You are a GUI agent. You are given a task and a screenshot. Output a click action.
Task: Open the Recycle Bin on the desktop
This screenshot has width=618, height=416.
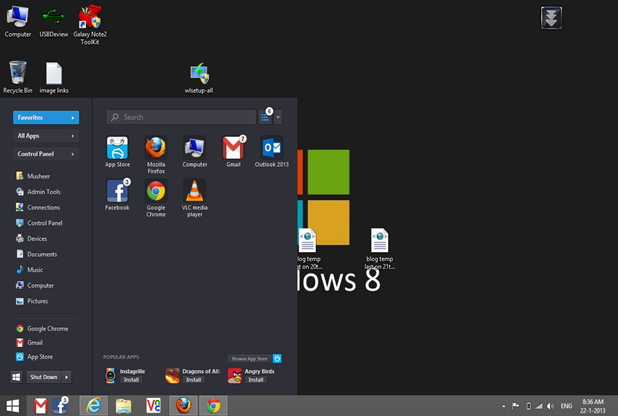click(18, 73)
